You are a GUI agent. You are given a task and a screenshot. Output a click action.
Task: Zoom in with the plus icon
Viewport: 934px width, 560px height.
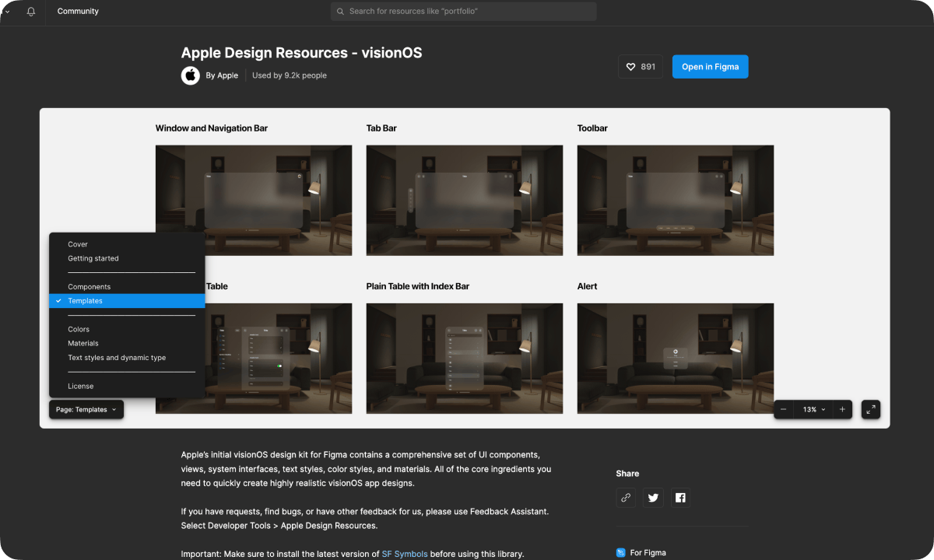tap(842, 409)
